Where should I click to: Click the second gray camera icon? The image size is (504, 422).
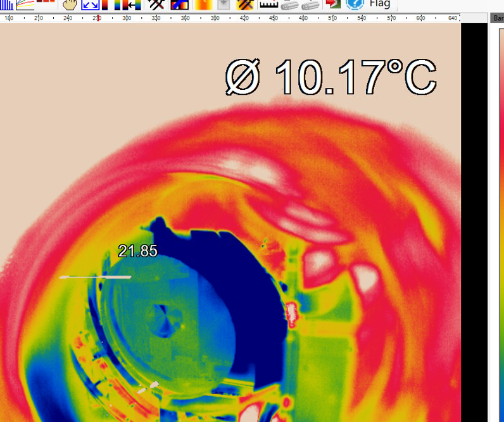310,4
